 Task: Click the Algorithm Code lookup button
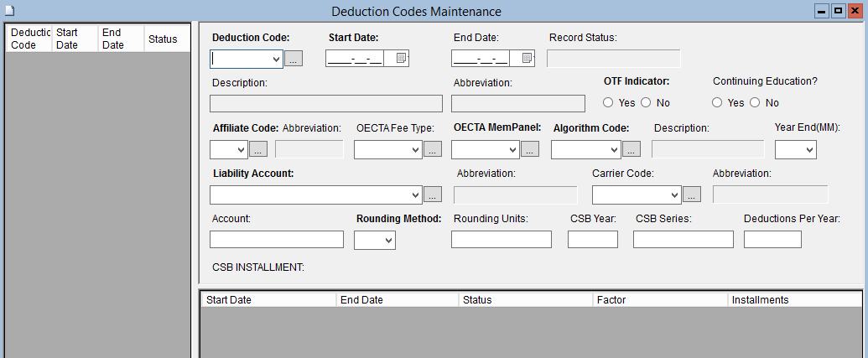coord(632,149)
